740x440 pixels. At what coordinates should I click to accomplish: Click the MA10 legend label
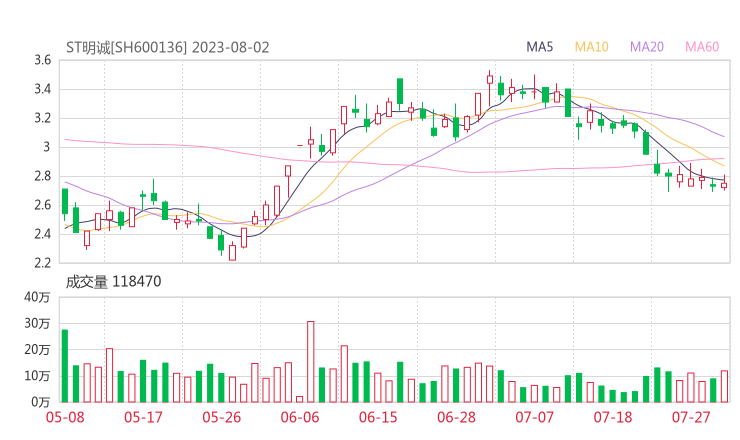(591, 47)
